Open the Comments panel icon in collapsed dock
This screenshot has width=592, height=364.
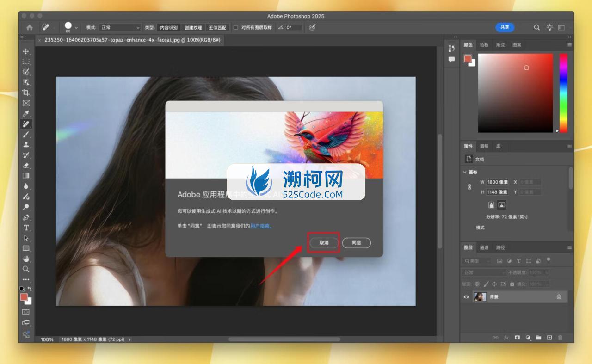(x=452, y=59)
